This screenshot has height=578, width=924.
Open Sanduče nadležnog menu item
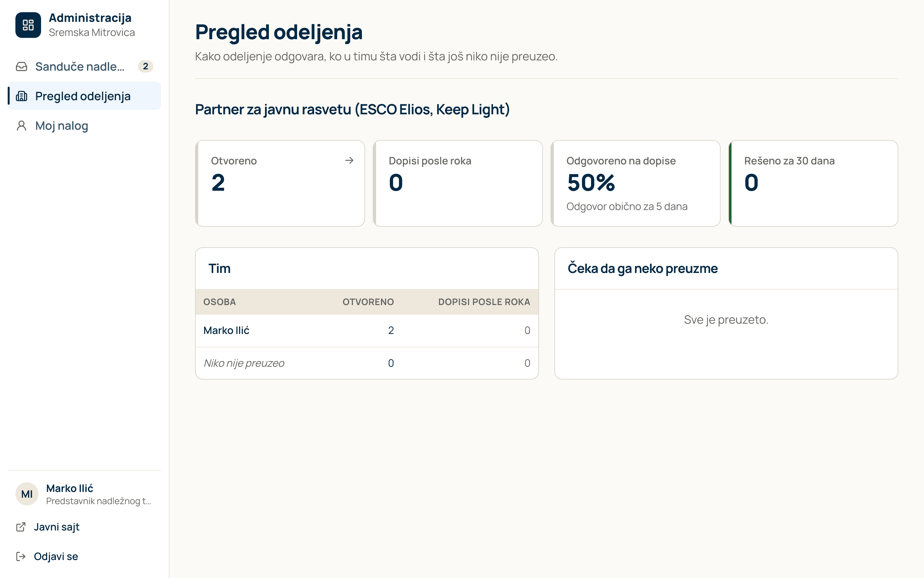click(84, 66)
